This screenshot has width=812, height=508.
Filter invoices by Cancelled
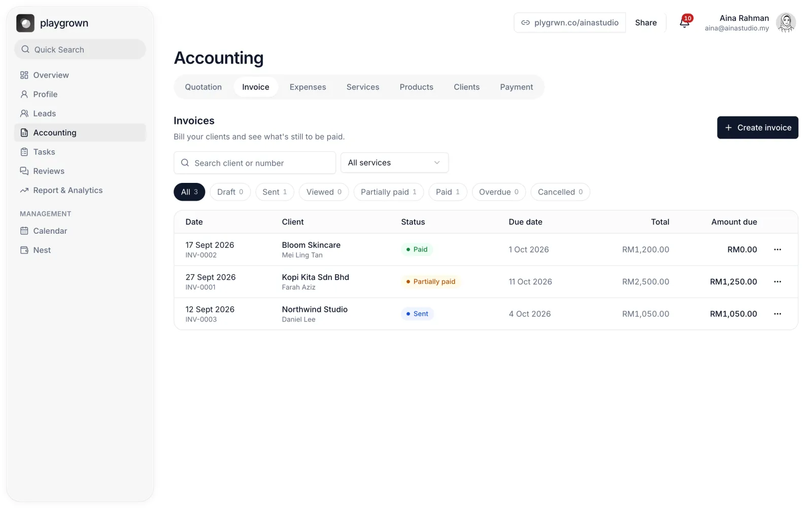[x=560, y=192]
